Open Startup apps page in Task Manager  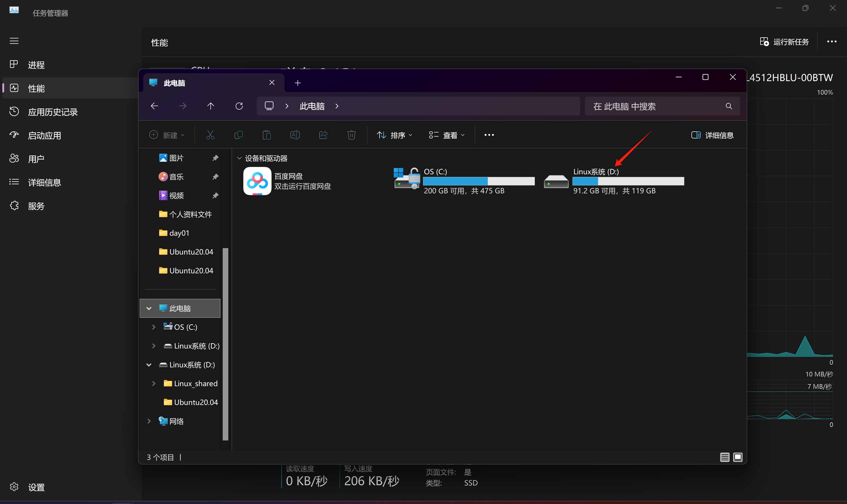44,135
